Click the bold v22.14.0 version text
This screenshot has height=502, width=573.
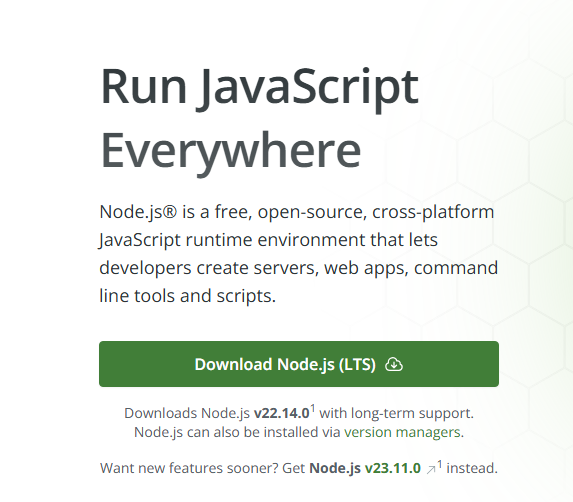click(281, 413)
